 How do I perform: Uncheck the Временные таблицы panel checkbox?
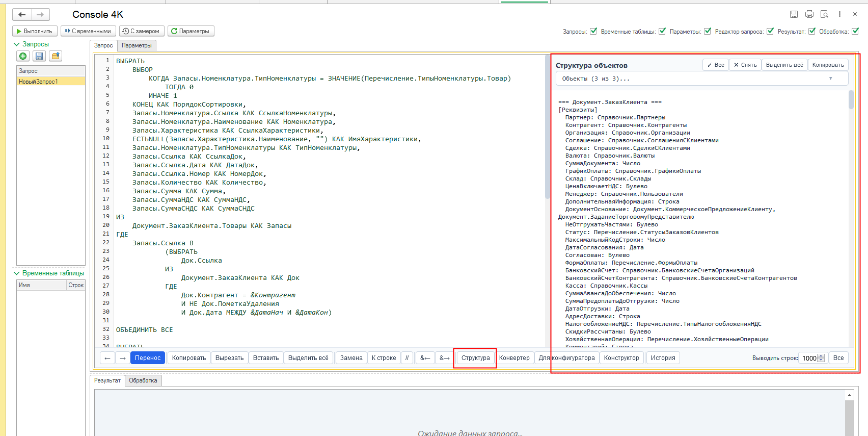click(x=662, y=31)
